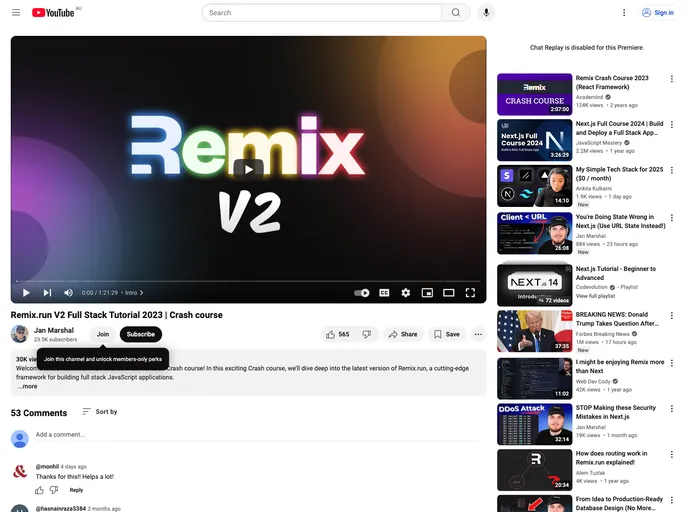Share this video
The width and height of the screenshot is (688, 512).
pos(403,334)
